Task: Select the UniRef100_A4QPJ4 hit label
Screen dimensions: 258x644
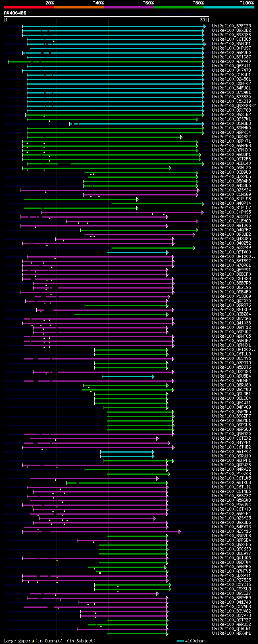Action: click(231, 203)
